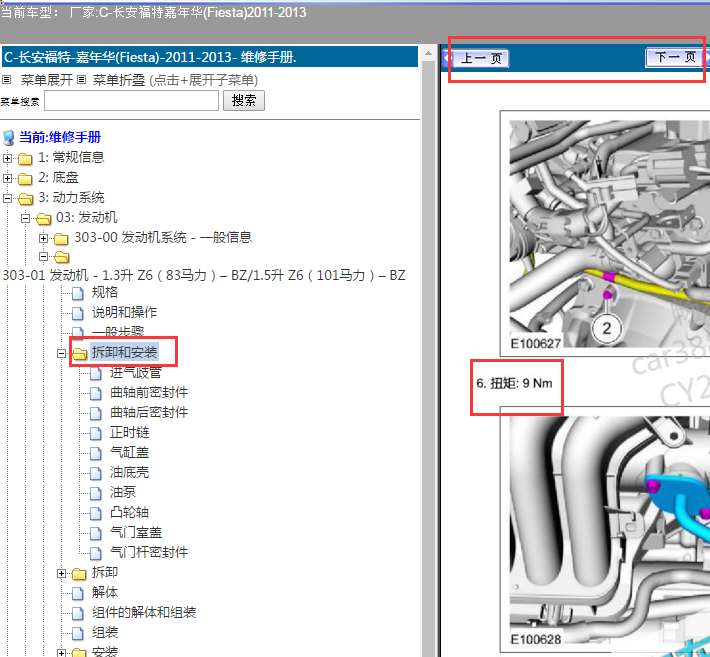Click the 解体 document icon
Viewport: 710px width, 657px height.
point(78,594)
